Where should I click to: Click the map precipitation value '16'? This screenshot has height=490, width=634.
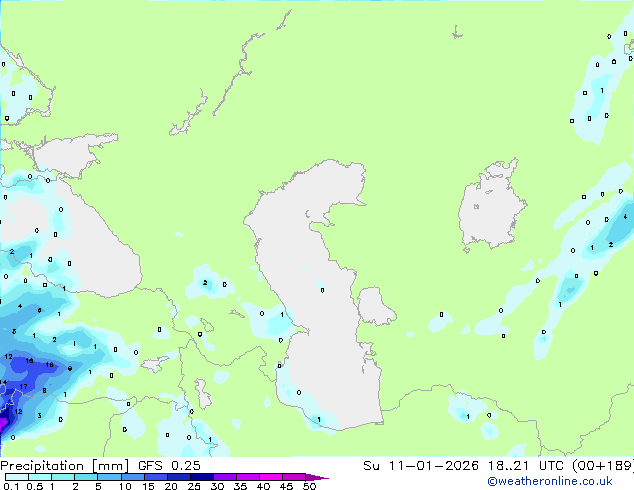pos(30,360)
